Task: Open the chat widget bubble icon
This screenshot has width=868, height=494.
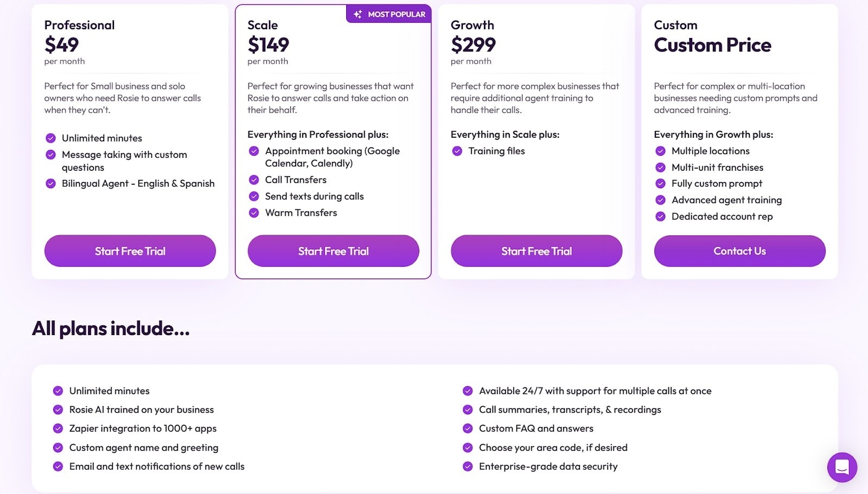Action: [x=842, y=467]
